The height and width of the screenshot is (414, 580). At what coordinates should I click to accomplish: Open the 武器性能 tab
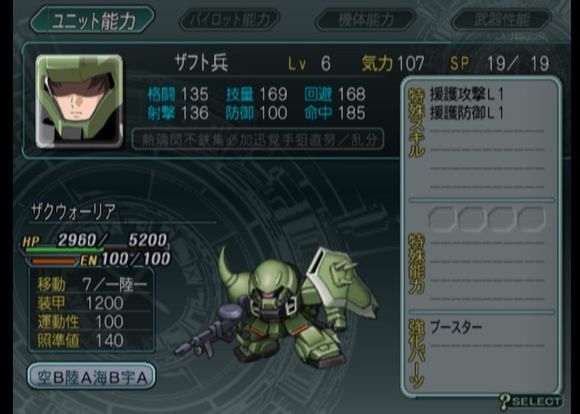tap(502, 19)
